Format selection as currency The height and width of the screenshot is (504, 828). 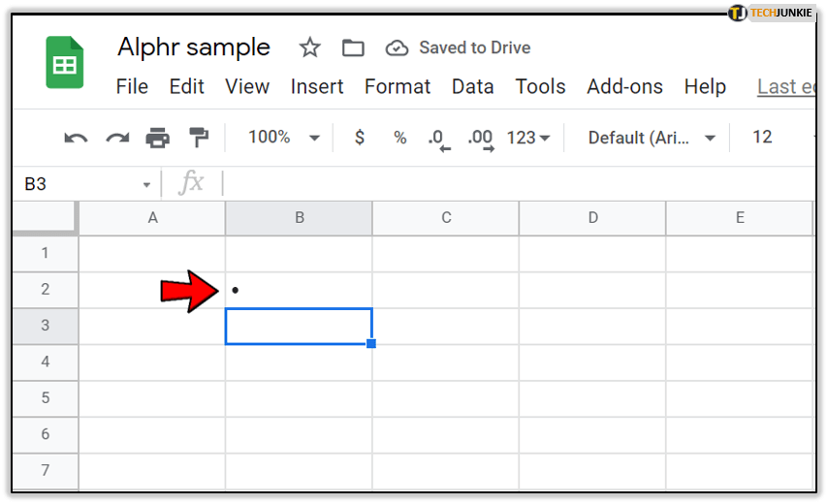pyautogui.click(x=360, y=138)
